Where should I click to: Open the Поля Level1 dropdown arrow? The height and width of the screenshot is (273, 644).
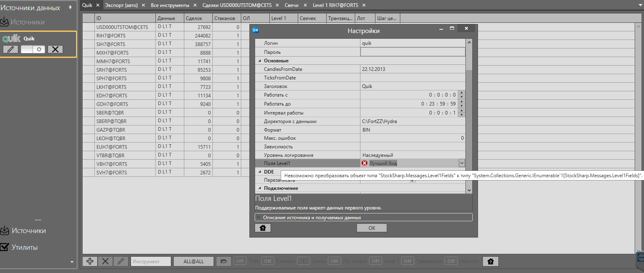[462, 163]
